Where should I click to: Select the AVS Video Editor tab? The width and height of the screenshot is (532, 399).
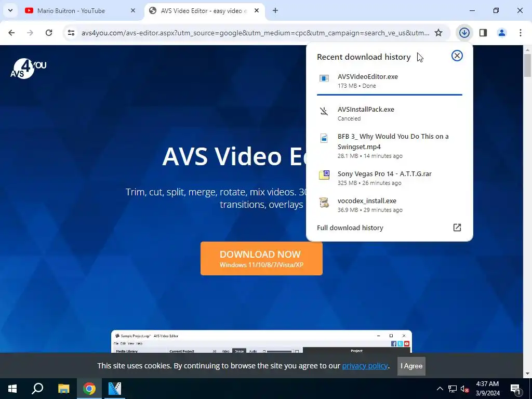point(204,10)
